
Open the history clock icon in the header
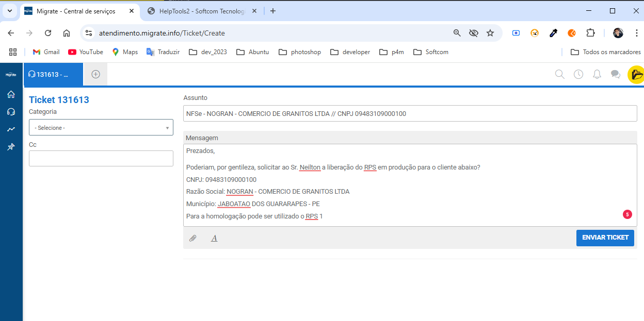[578, 74]
